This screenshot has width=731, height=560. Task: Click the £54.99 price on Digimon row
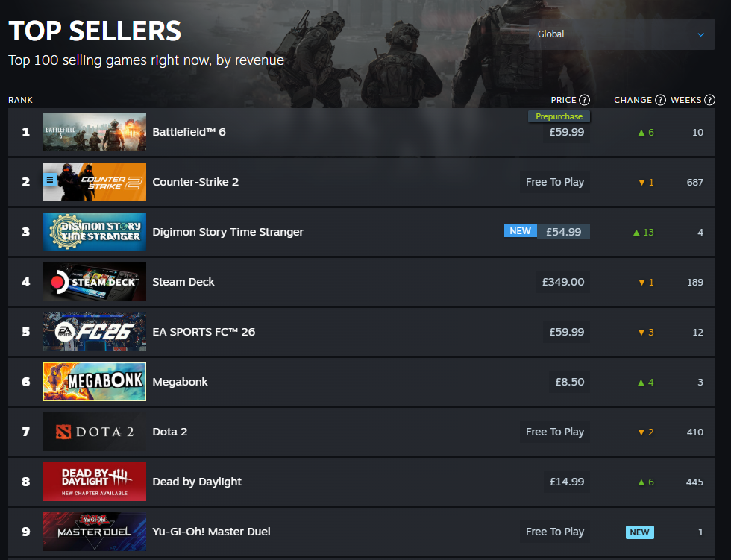pyautogui.click(x=563, y=232)
